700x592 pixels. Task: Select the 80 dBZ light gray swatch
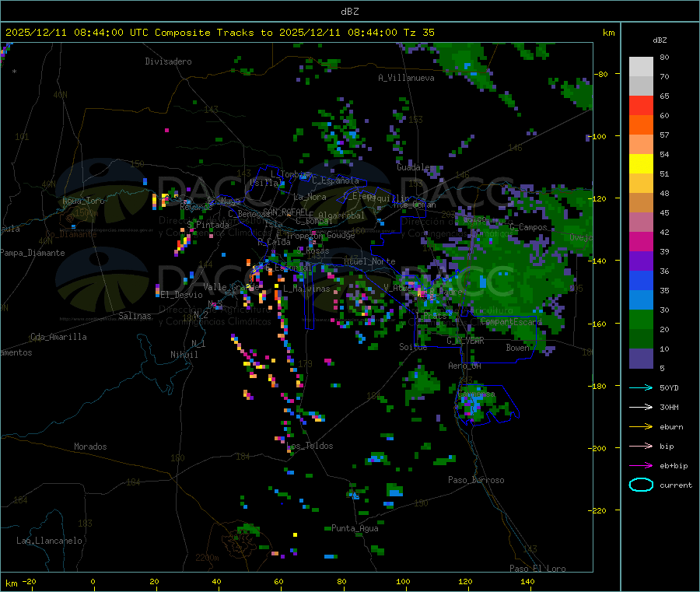coord(641,67)
